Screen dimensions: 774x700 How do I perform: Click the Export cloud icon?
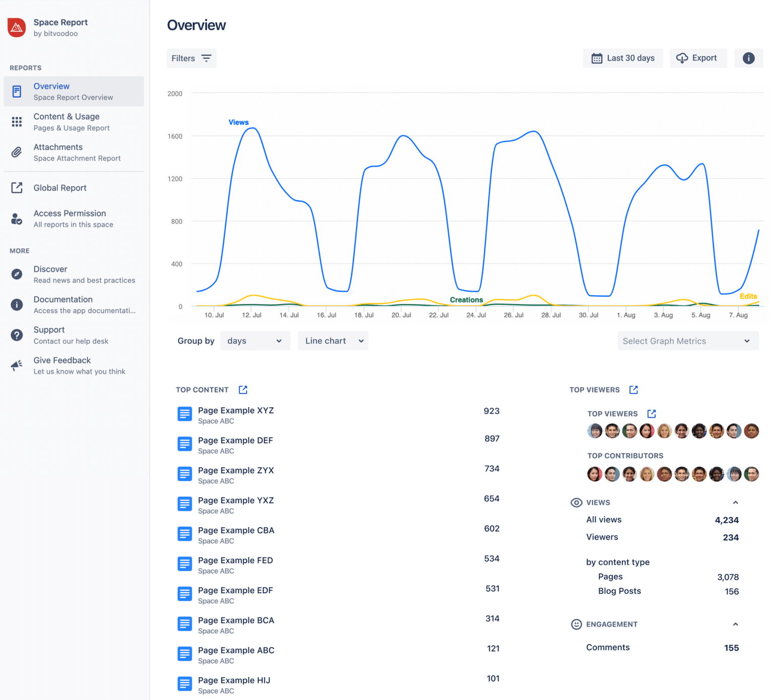[x=683, y=58]
